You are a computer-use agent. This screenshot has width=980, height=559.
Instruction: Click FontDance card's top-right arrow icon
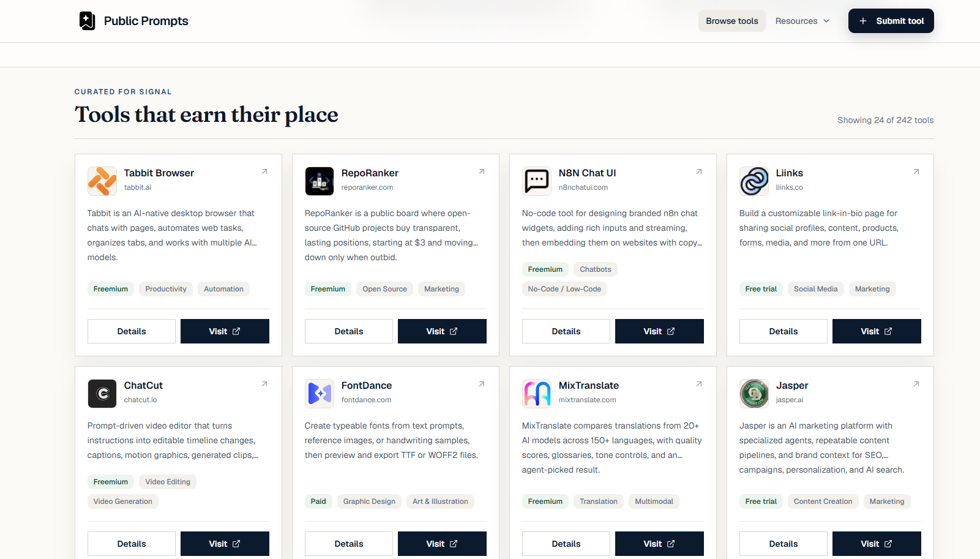click(x=482, y=384)
